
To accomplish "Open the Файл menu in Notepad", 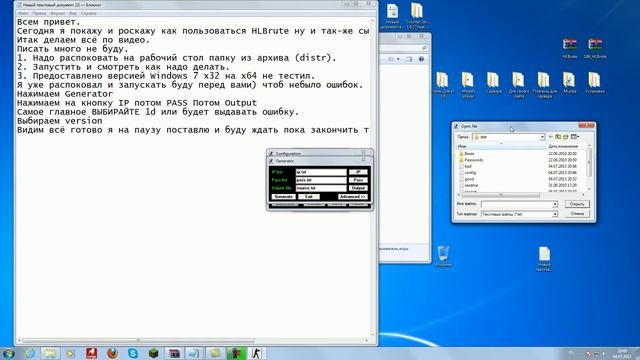I will (23, 13).
